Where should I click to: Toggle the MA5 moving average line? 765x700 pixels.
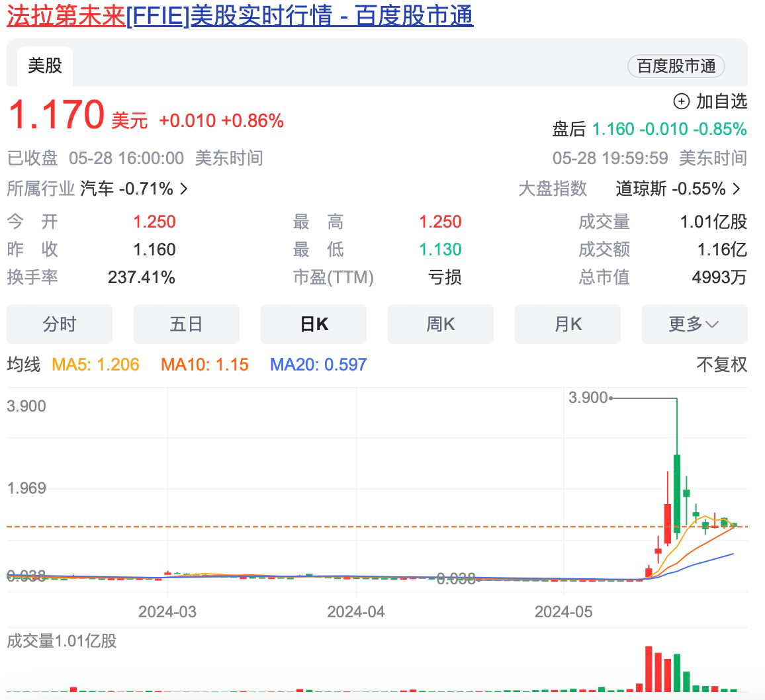coord(95,365)
